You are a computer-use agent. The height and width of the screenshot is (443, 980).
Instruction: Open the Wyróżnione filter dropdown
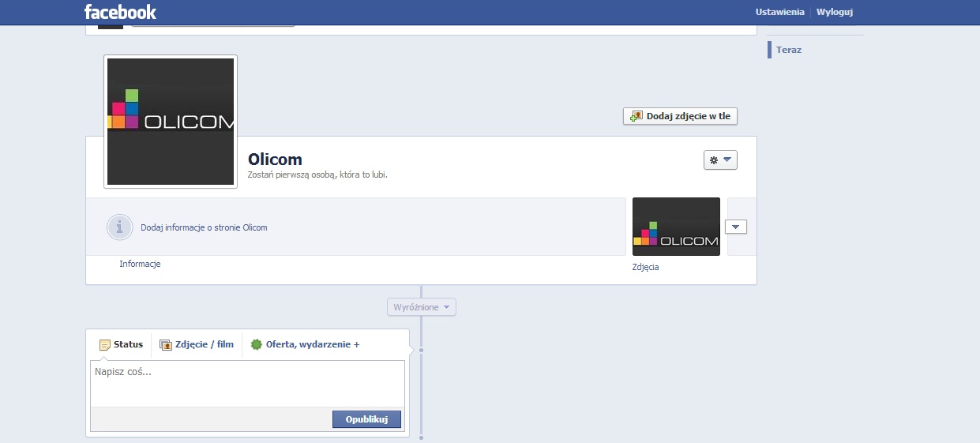coord(422,307)
